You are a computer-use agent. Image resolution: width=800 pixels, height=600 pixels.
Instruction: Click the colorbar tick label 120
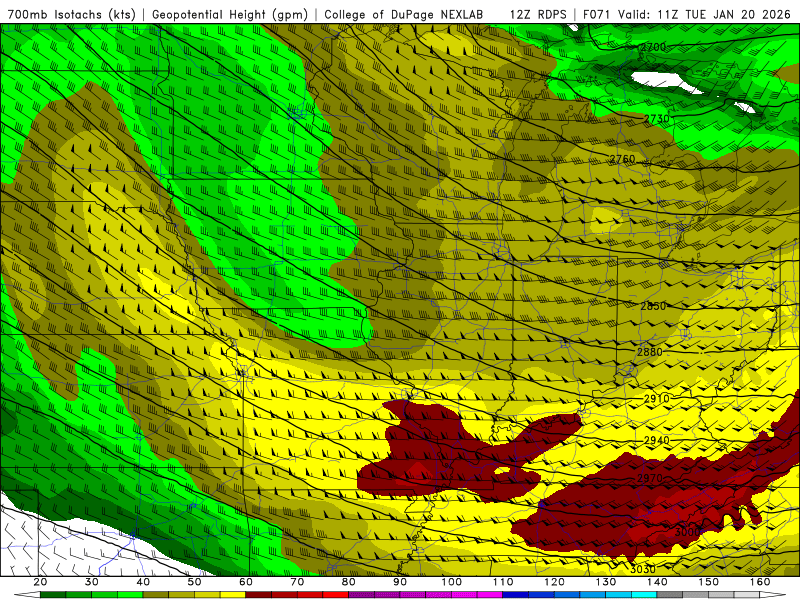point(554,582)
